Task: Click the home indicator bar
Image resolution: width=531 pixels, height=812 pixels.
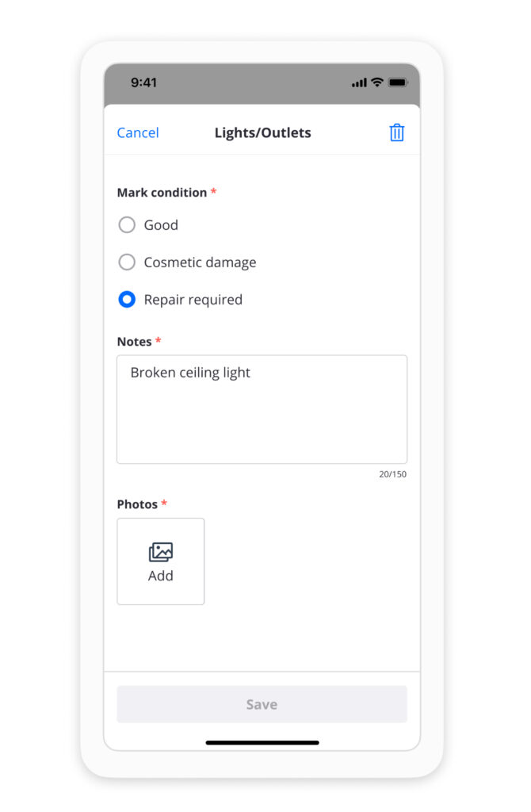Action: 262,742
